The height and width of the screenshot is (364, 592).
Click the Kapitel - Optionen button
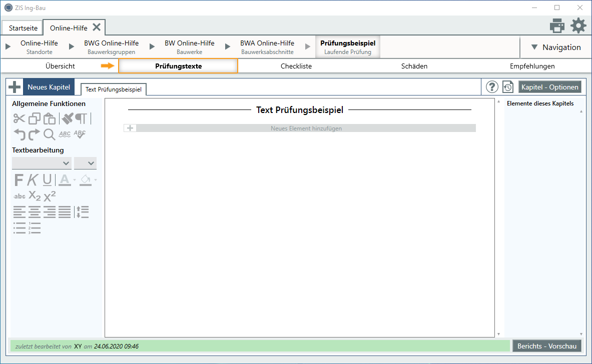(550, 87)
